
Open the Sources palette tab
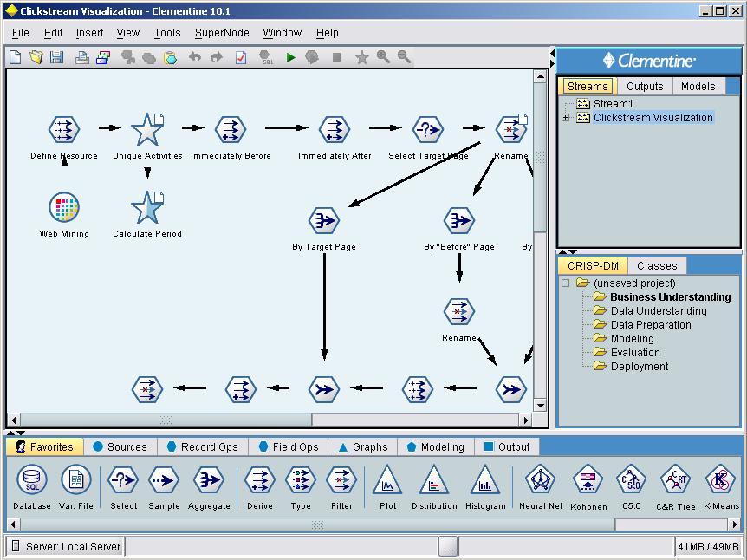point(120,447)
